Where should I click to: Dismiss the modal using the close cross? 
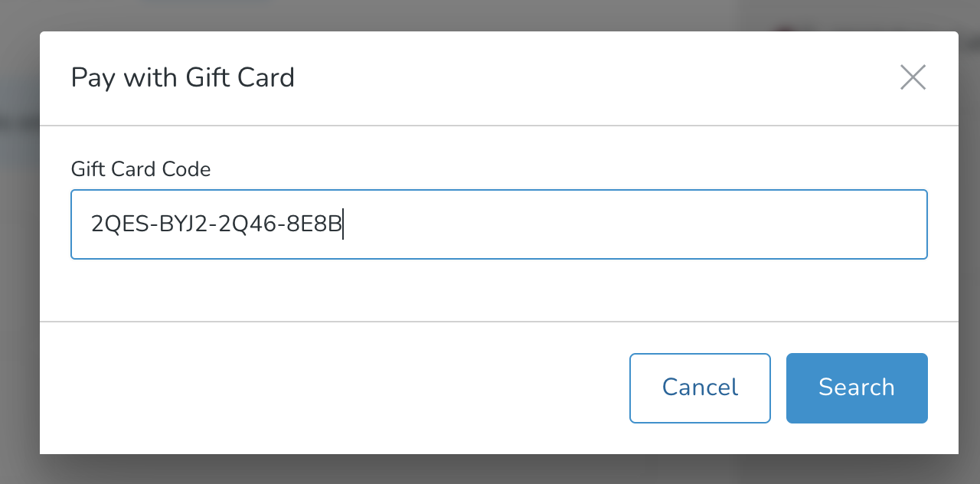913,77
